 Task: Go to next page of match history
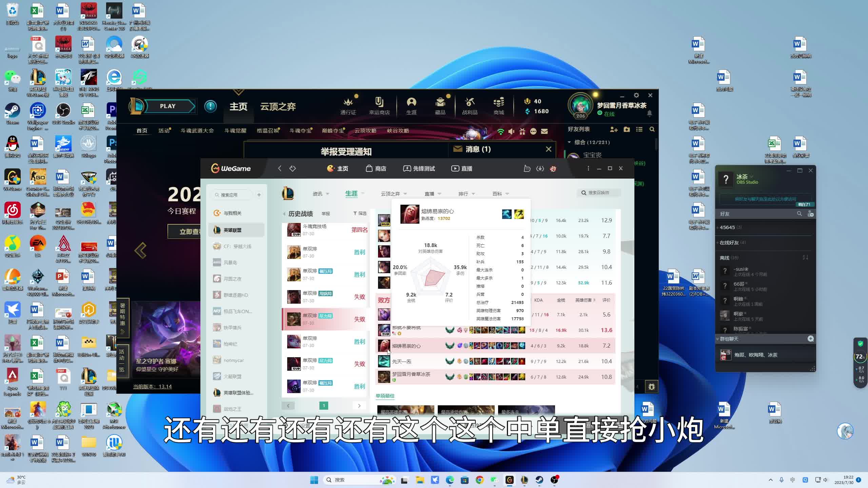point(359,406)
